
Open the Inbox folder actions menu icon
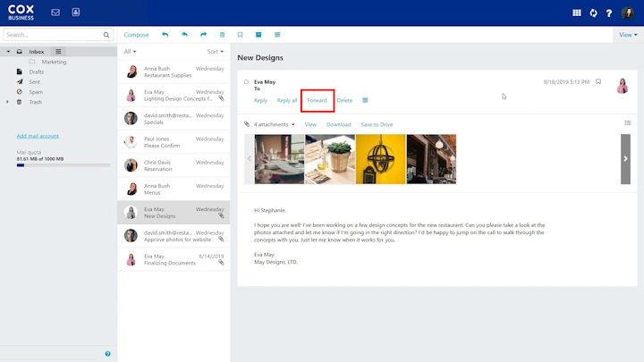tap(58, 51)
